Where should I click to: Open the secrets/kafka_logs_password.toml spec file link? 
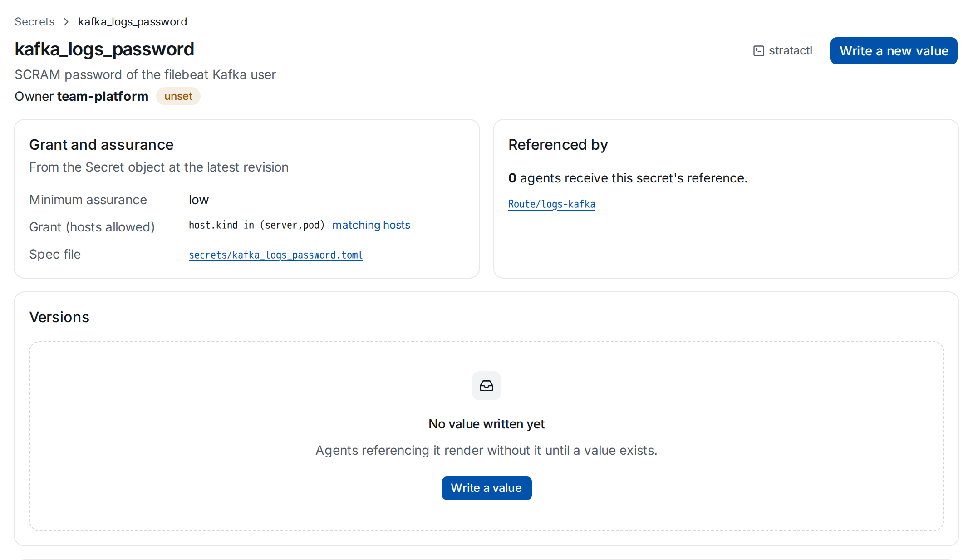pos(275,255)
